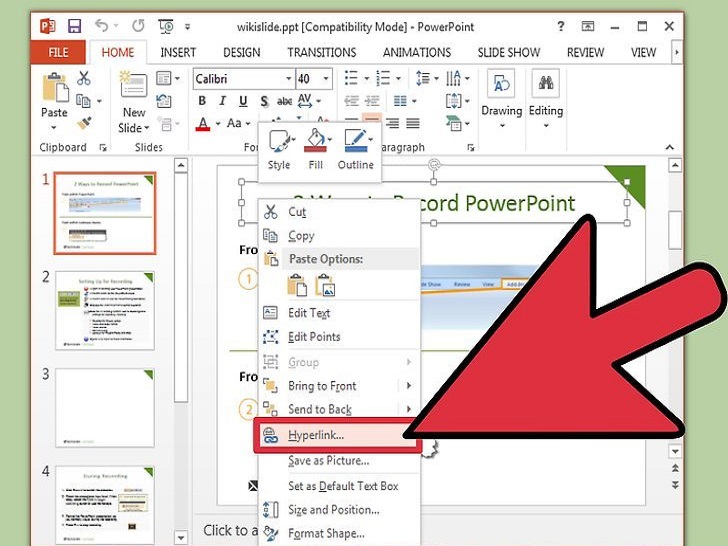The image size is (728, 546).
Task: Click the Font Color A button
Action: tap(203, 124)
